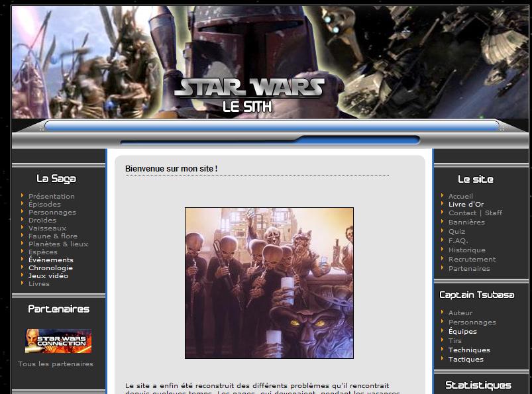Click the orange arrow beside Chronologie
This screenshot has height=394, width=532.
pos(23,267)
